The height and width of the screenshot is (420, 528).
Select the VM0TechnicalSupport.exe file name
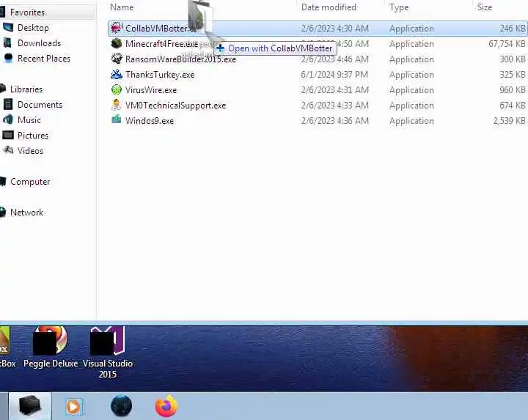175,106
